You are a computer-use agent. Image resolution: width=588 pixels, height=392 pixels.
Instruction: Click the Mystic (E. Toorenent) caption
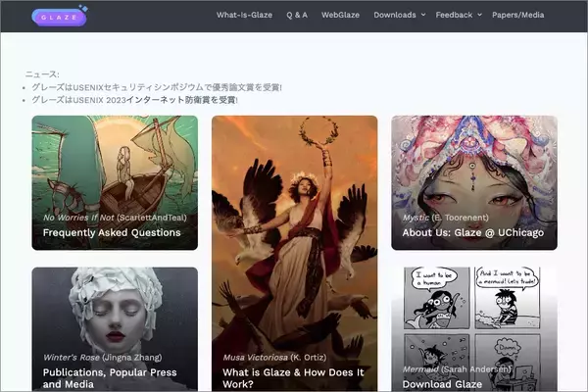[x=446, y=218]
